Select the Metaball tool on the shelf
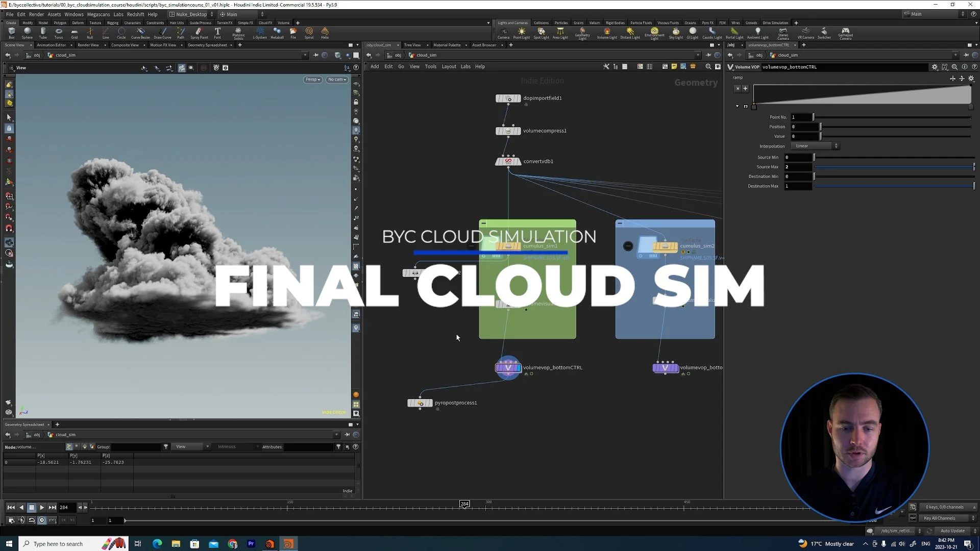The image size is (980, 551). click(x=277, y=33)
